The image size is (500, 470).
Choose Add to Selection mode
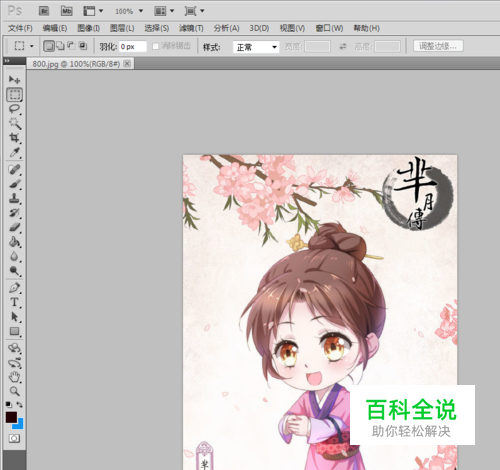[x=60, y=46]
